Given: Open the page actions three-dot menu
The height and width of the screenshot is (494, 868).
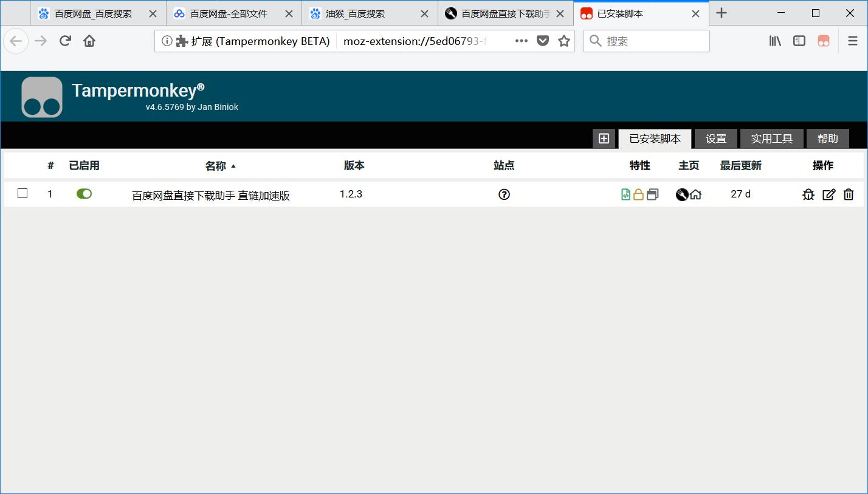Looking at the screenshot, I should 522,41.
